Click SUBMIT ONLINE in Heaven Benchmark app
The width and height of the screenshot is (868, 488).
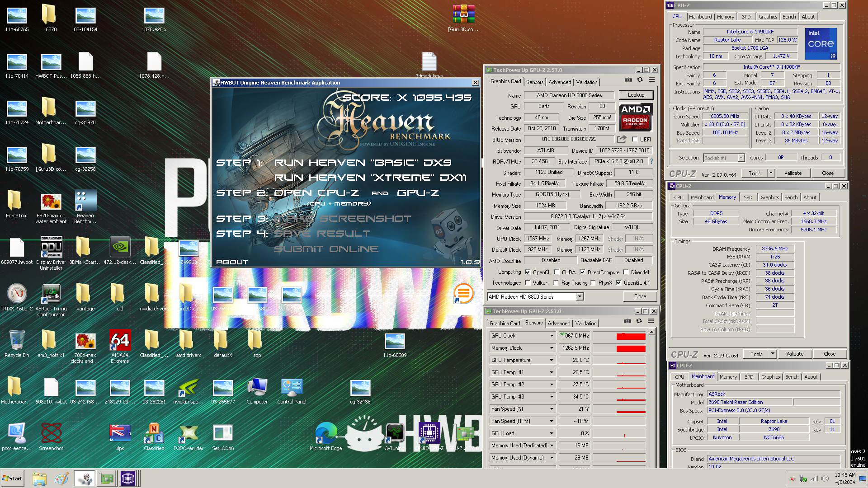326,249
